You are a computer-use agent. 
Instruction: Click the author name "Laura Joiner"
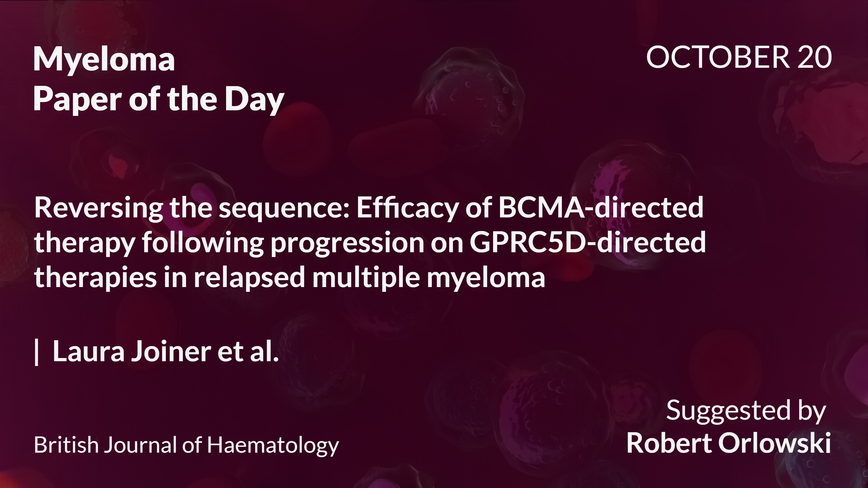(132, 352)
